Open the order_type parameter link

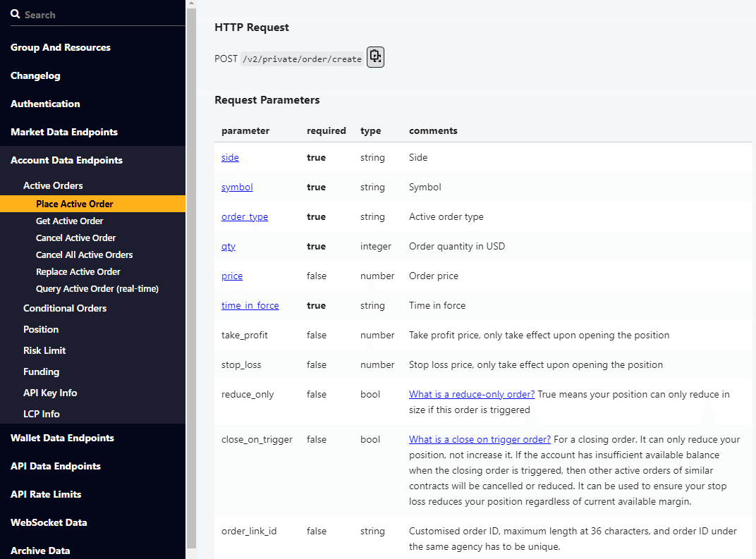pos(245,217)
